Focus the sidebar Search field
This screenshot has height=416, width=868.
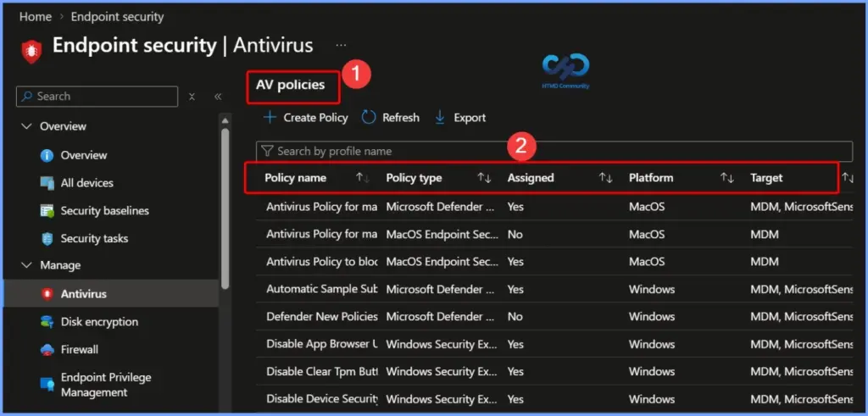click(97, 97)
